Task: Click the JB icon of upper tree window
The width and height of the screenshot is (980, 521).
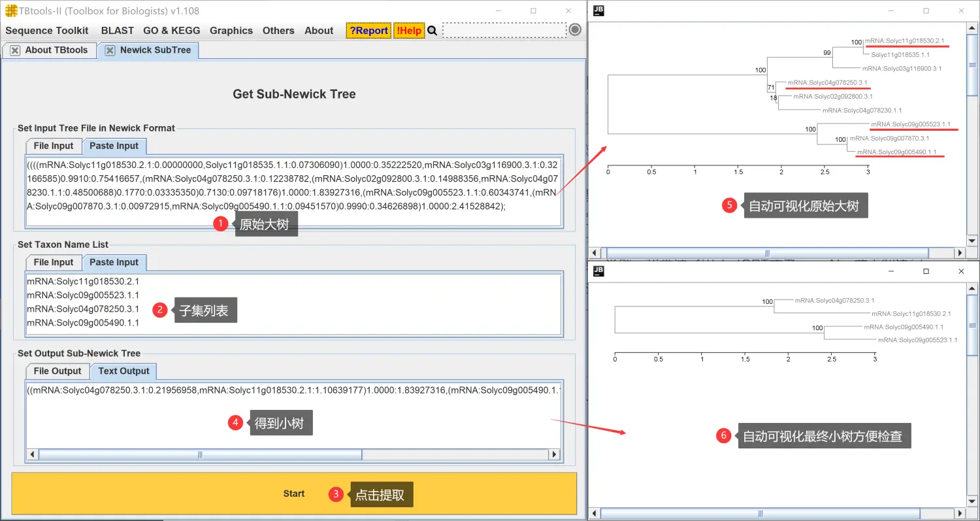Action: [600, 10]
